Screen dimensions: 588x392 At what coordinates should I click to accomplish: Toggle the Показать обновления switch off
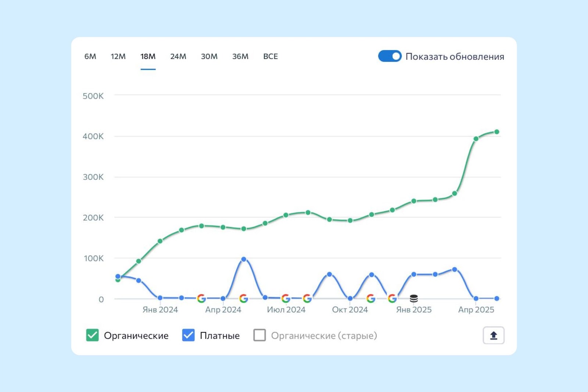point(390,56)
